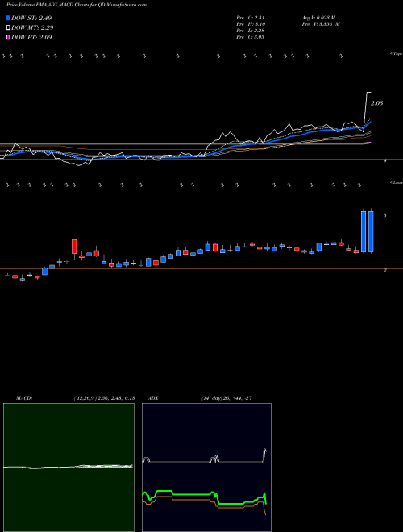Viewport: 403px width, 532px height.
Task: Open the green MACD indicator chart
Action: 69,468
